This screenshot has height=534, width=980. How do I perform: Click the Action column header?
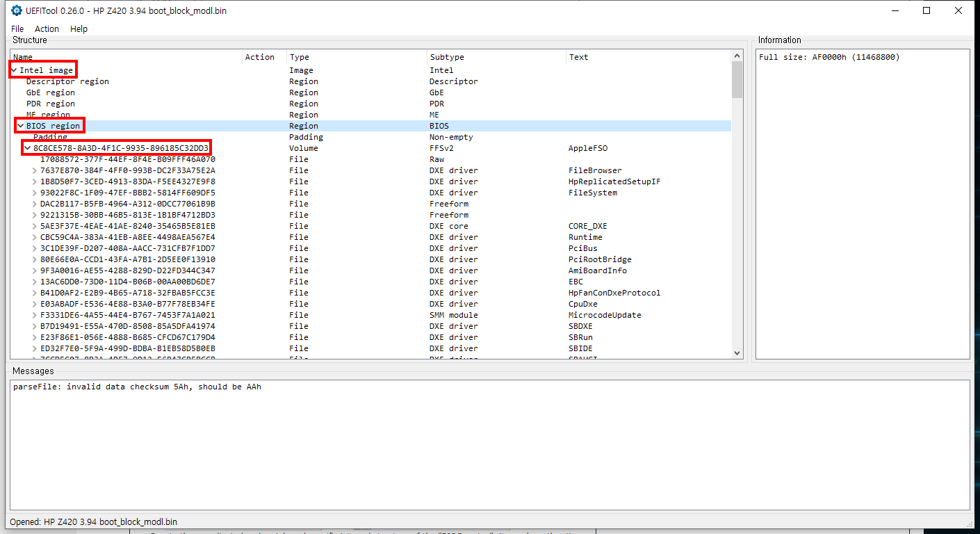click(264, 57)
